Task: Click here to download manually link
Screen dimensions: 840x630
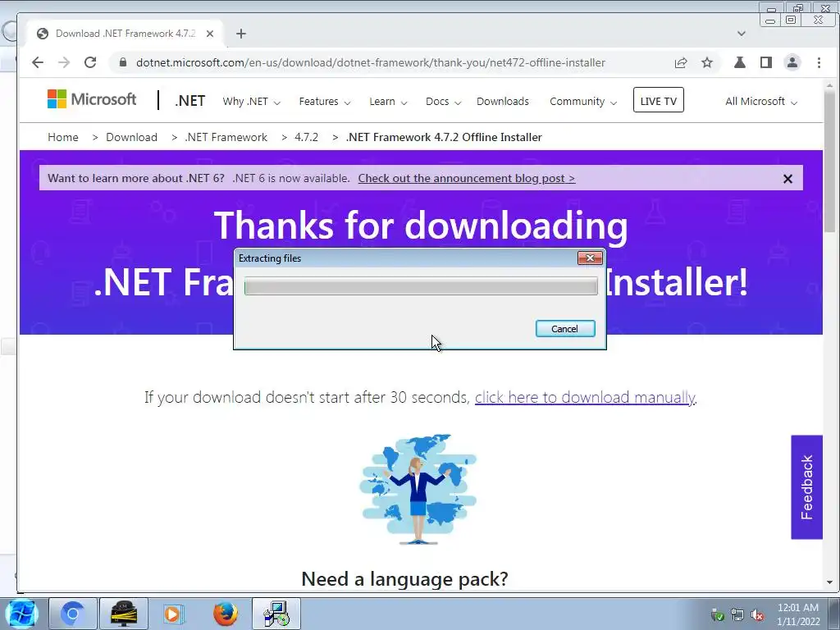Action: 585,398
